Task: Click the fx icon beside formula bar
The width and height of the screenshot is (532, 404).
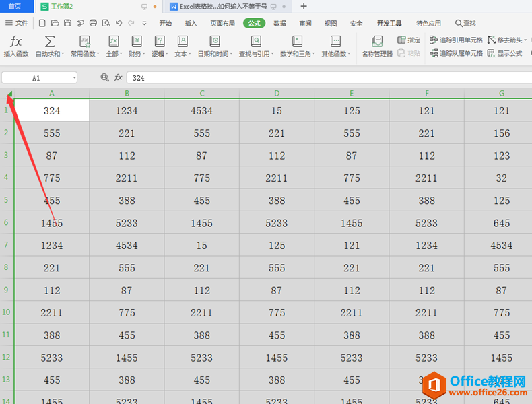Action: 118,77
